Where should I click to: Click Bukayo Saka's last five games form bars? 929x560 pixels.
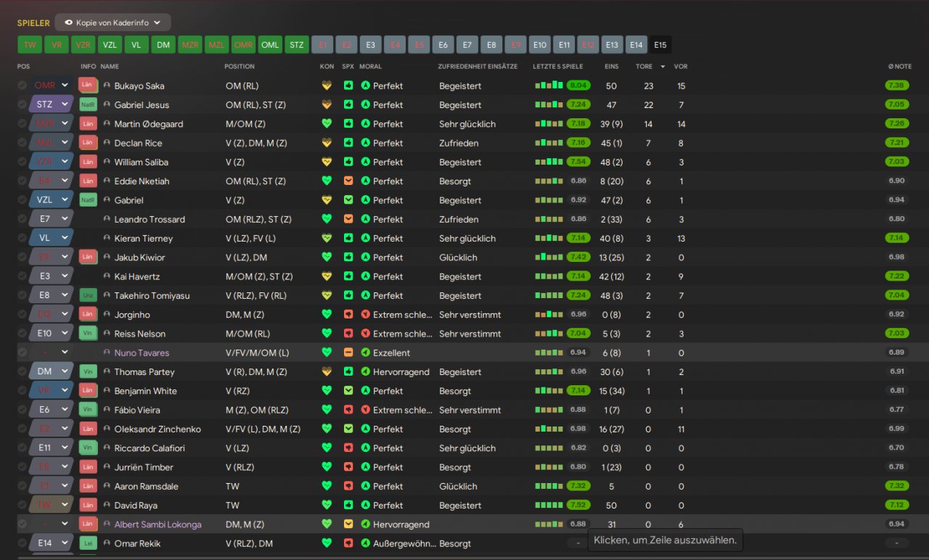tap(549, 86)
